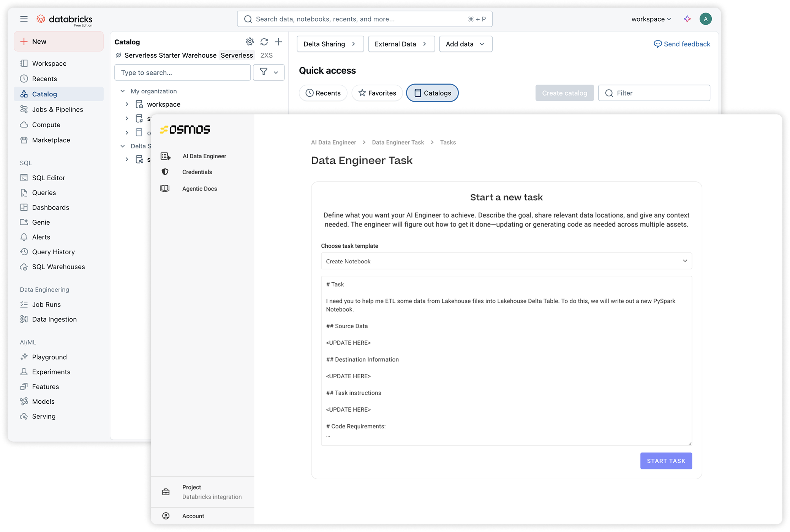Viewport: 790px width, 532px height.
Task: Open Jobs & Pipelines in sidebar
Action: tap(58, 109)
